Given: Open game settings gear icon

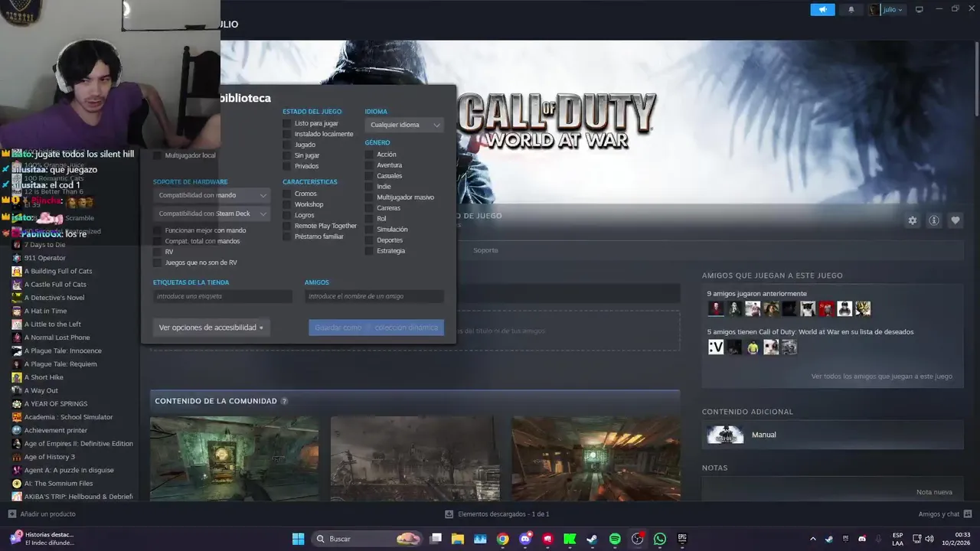Looking at the screenshot, I should [913, 220].
